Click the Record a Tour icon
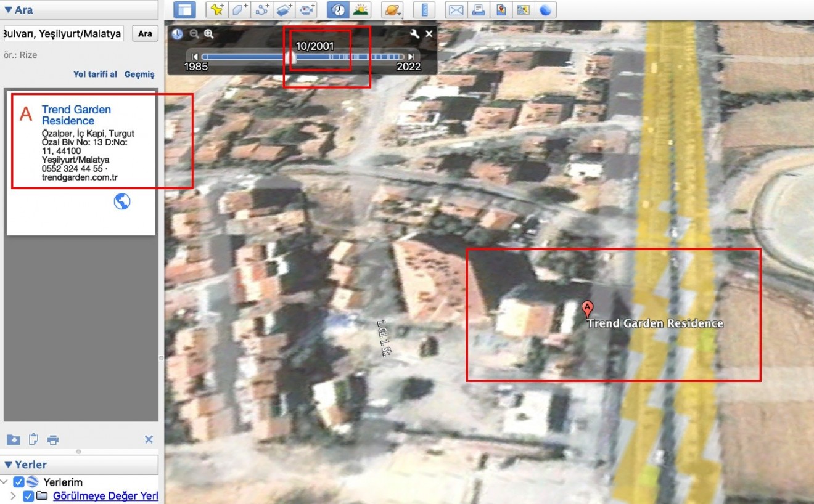 tap(306, 10)
